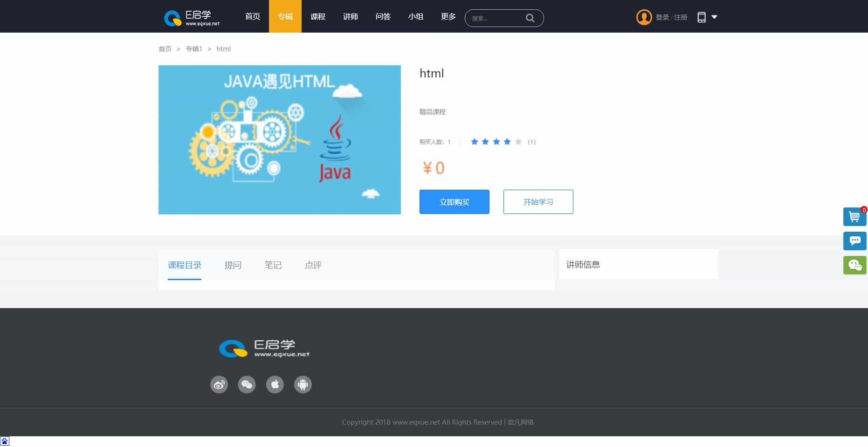Click 专辑1 in the breadcrumb

point(194,49)
